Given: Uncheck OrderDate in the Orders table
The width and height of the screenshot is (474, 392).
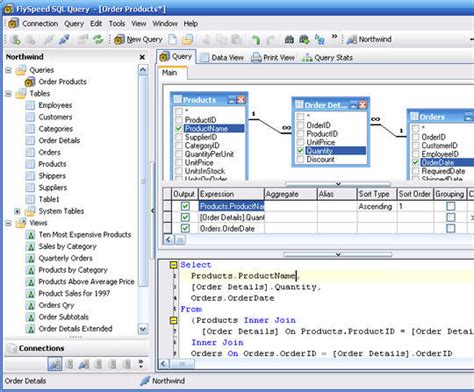Looking at the screenshot, I should [x=415, y=162].
